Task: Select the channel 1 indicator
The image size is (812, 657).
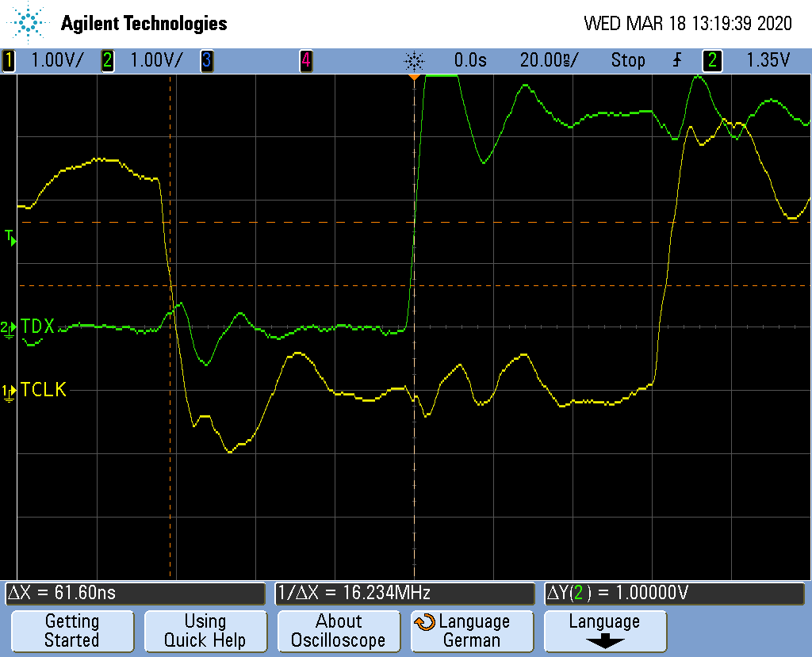Action: click(9, 60)
